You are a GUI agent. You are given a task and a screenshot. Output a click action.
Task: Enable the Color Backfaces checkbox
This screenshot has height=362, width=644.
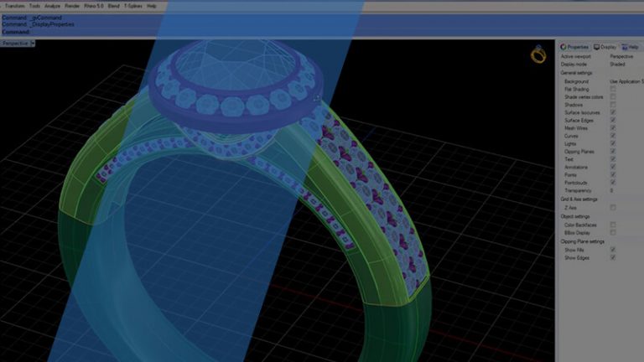click(613, 225)
